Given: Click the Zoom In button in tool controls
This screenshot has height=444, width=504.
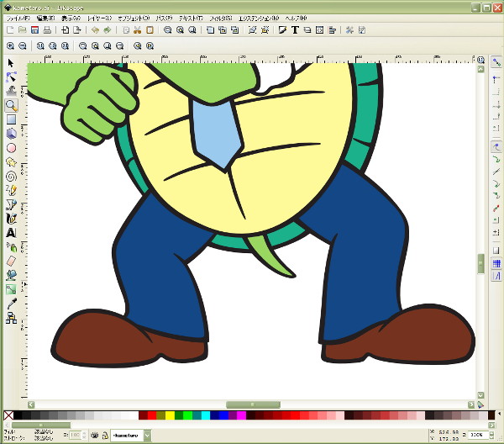Looking at the screenshot, I should point(10,46).
